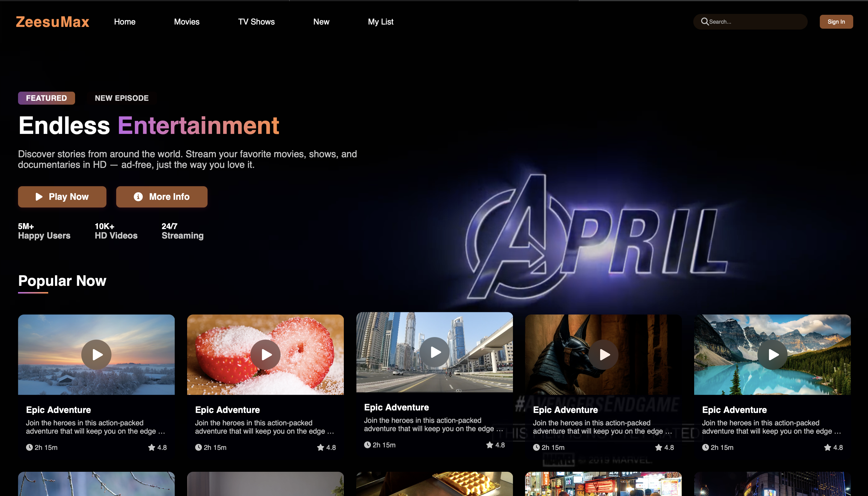
Task: Click clock icon on city highway card
Action: click(x=367, y=445)
